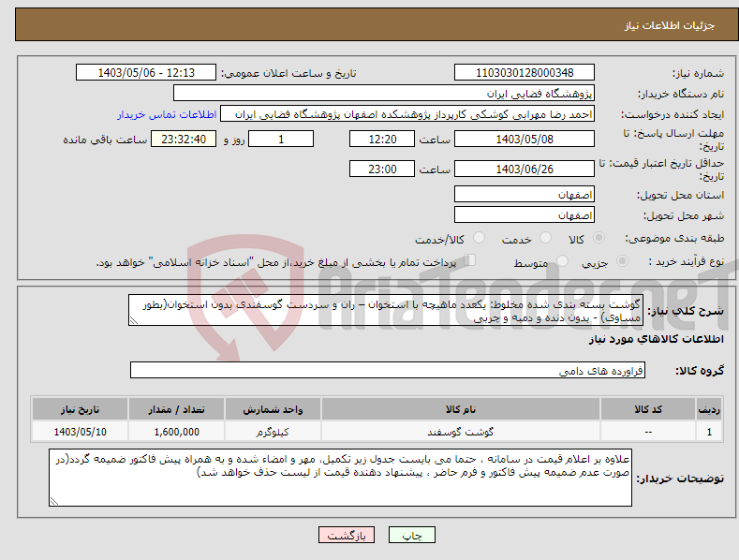
Task: Select the خدمت radio button
Action: [x=545, y=238]
